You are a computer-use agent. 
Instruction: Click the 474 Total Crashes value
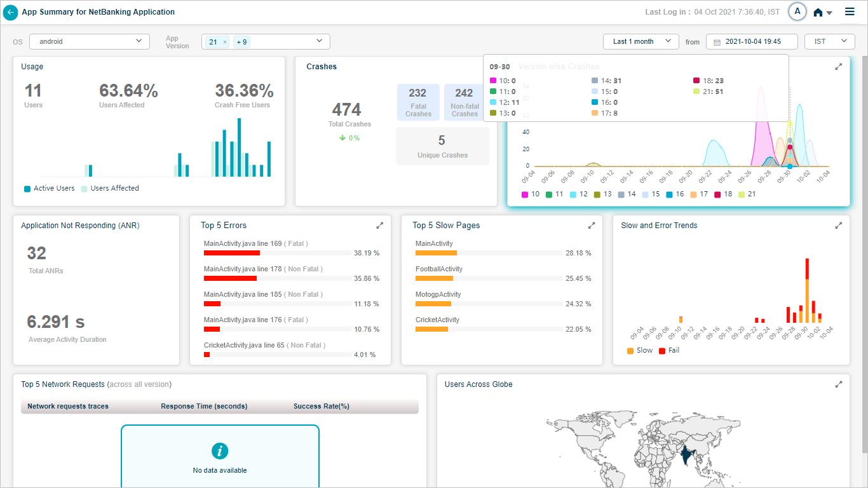point(346,109)
